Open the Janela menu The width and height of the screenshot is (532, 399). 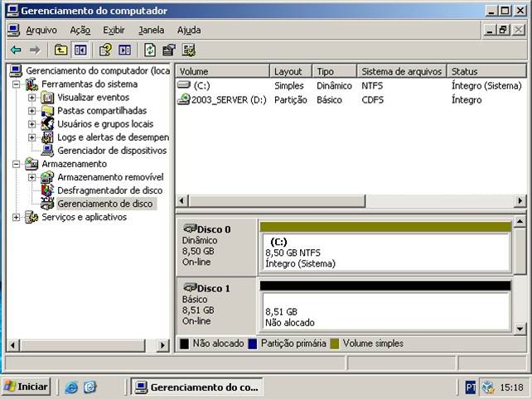(x=152, y=30)
